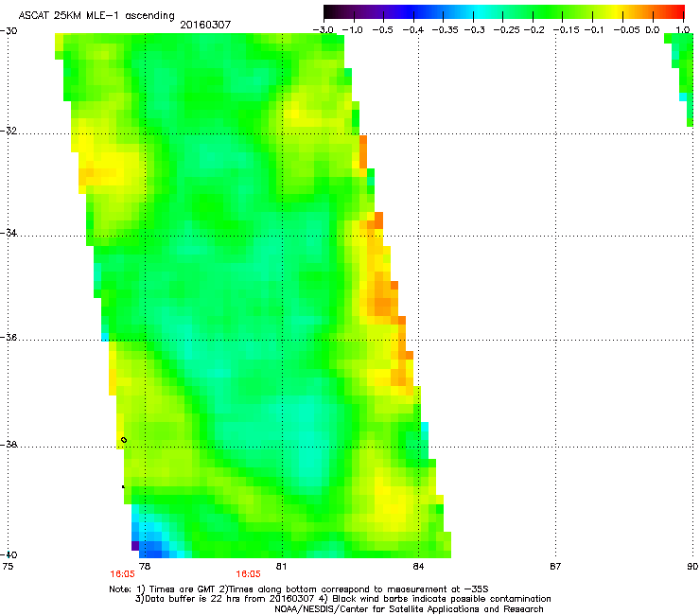Click the NOAA/NESDIS credit line

click(x=409, y=609)
